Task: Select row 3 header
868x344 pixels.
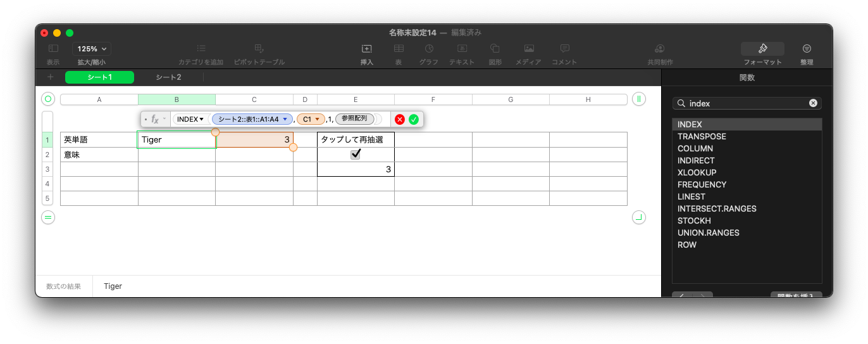Action: pyautogui.click(x=47, y=169)
